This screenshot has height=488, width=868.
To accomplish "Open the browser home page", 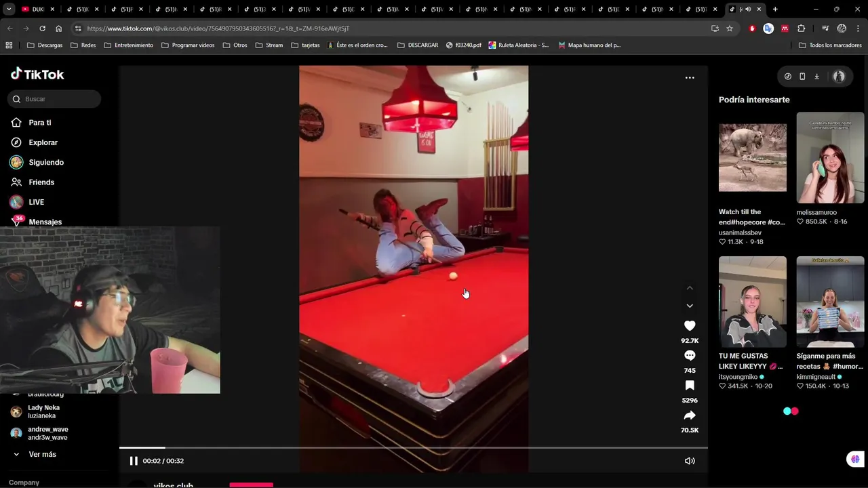I will [x=58, y=28].
